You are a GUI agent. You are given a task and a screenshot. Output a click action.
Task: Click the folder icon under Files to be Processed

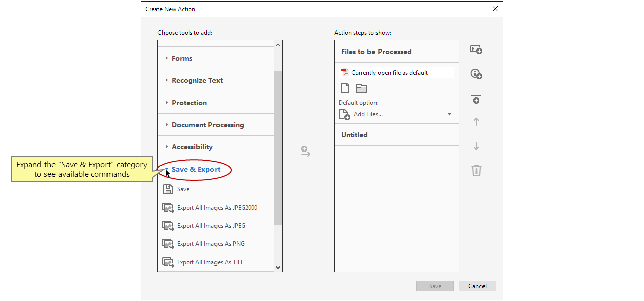pos(361,88)
